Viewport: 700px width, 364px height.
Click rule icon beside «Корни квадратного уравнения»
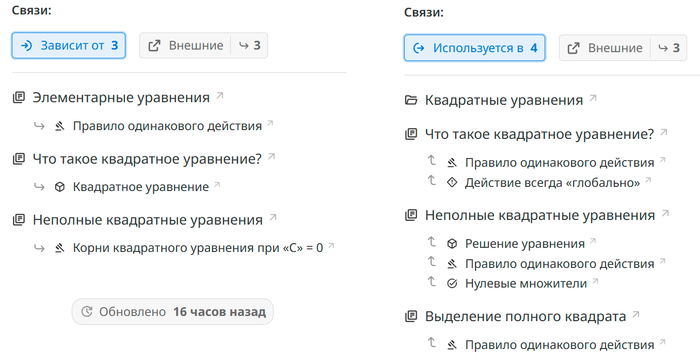pos(60,247)
